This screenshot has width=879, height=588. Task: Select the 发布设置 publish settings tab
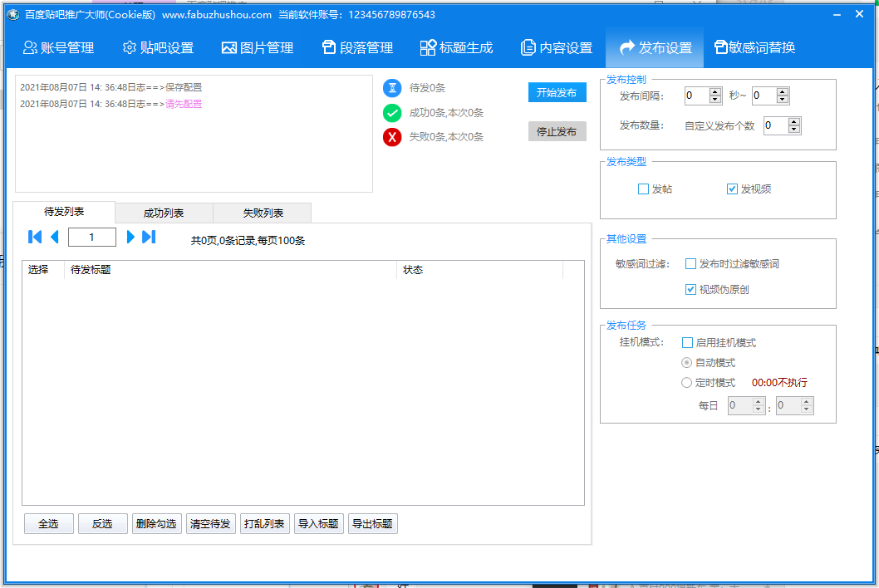[655, 47]
